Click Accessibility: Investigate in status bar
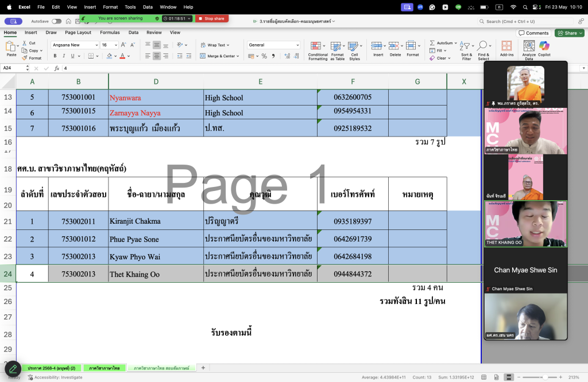This screenshot has height=382, width=588. [x=55, y=377]
